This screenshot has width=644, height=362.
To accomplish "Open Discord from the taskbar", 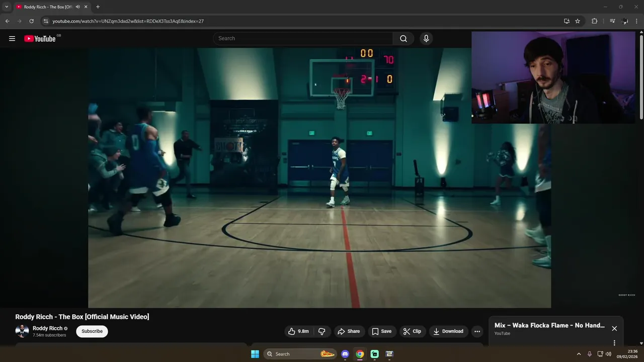I will (345, 354).
